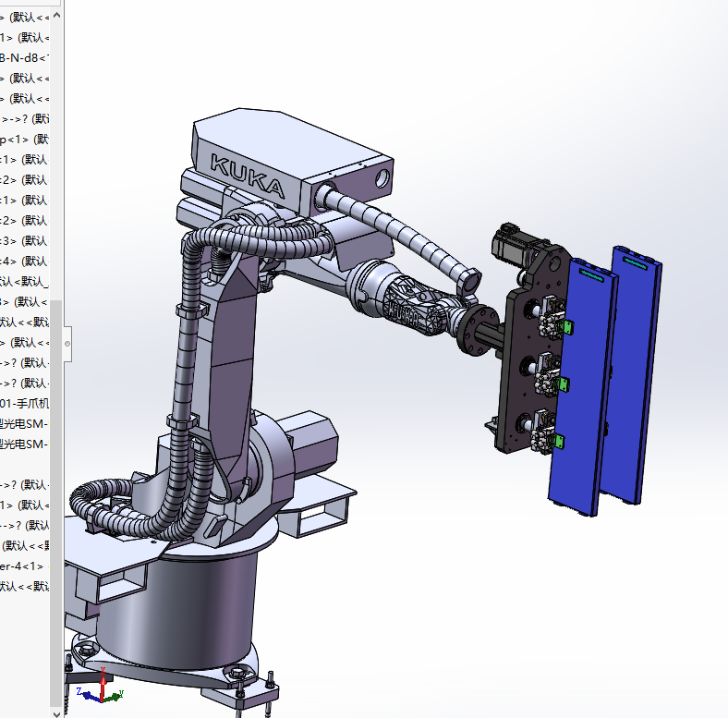Image resolution: width=728 pixels, height=718 pixels.
Task: Select the tree row containing "<4> (默认"
Action: coord(25,261)
